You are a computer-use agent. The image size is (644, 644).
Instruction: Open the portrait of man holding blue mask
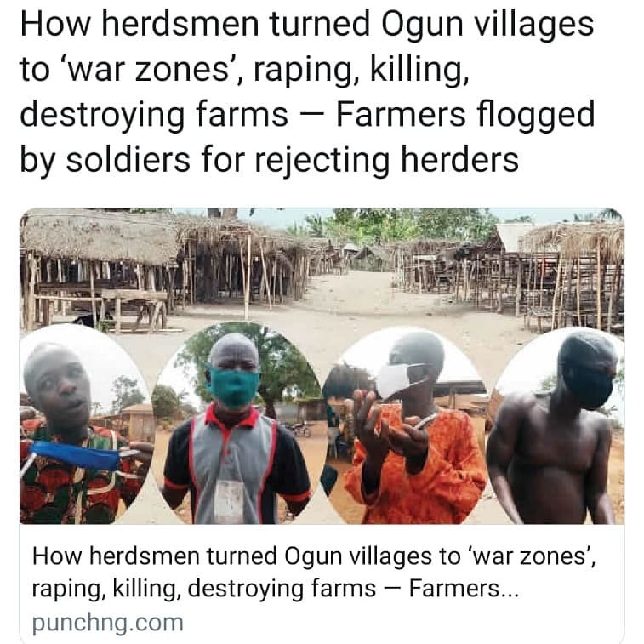[86, 425]
